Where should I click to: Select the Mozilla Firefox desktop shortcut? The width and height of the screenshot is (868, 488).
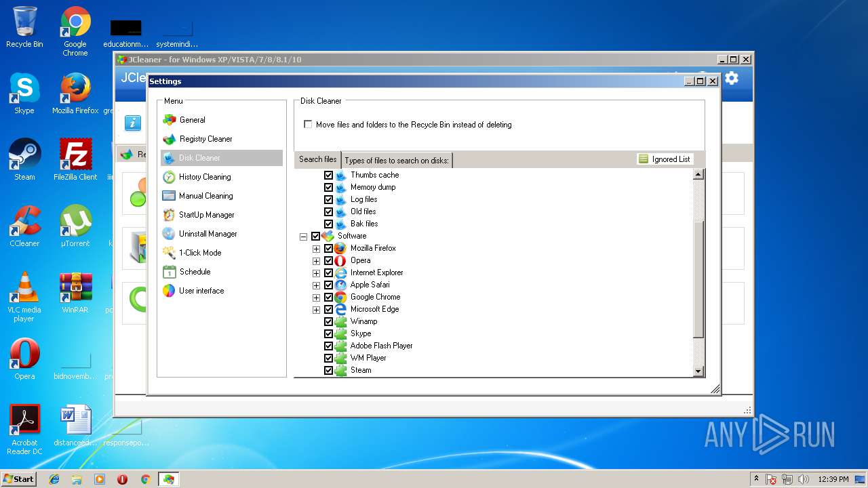coord(75,94)
